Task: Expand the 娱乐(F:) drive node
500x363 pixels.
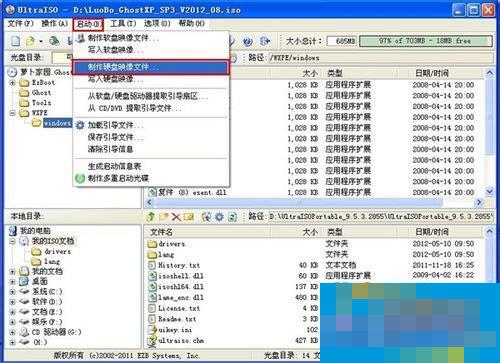Action: coord(13,322)
